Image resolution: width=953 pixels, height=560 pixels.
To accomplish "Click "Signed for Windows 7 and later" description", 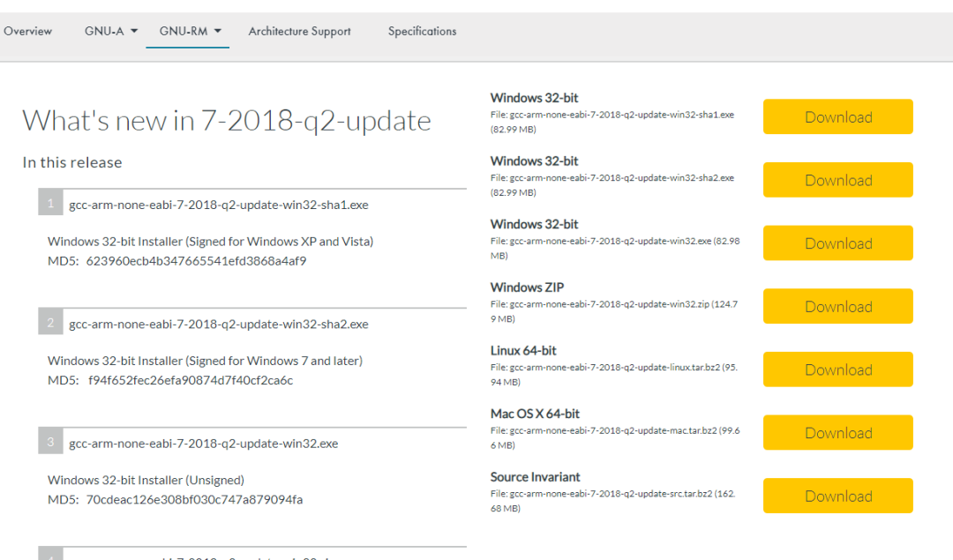I will pos(205,361).
